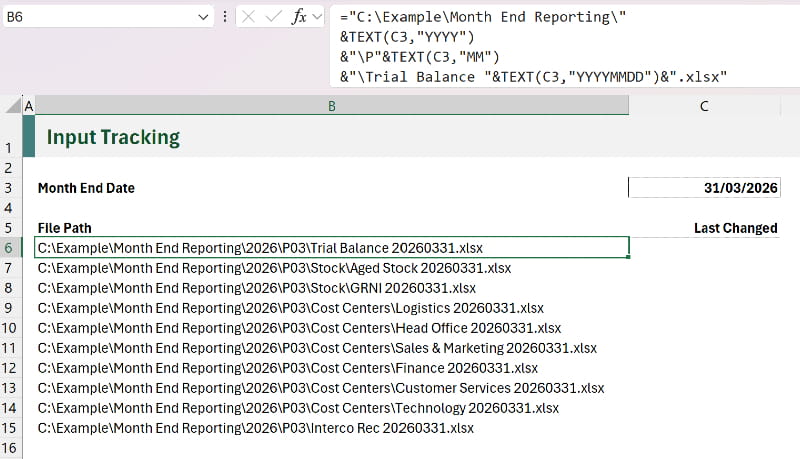This screenshot has width=800, height=459.
Task: Select the Aged Stock 20260331.xlsx path
Action: (x=332, y=268)
